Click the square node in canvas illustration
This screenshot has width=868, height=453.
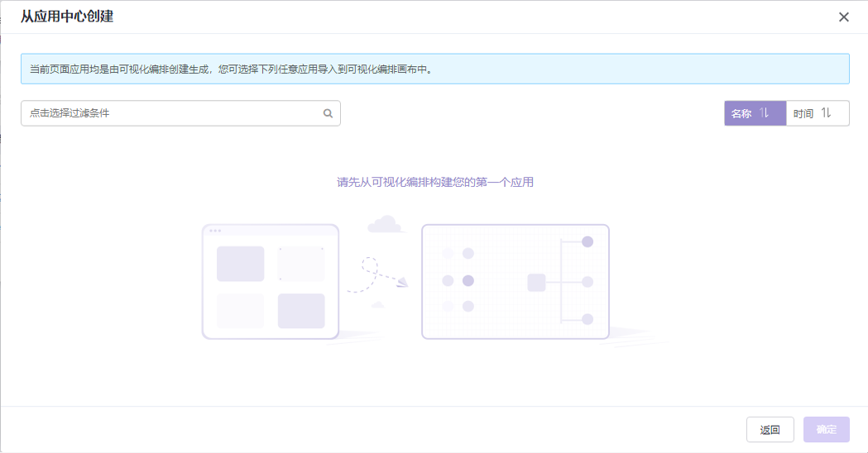[x=536, y=282]
